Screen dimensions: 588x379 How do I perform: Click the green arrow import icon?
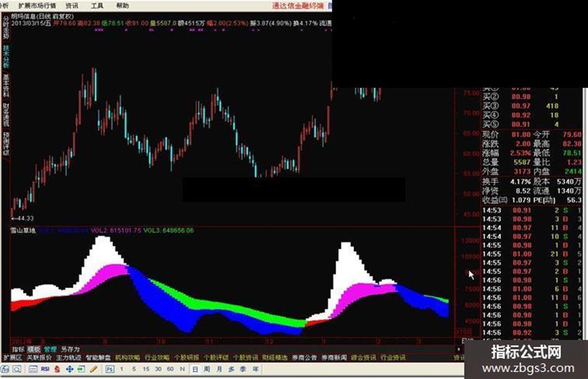click(81, 369)
